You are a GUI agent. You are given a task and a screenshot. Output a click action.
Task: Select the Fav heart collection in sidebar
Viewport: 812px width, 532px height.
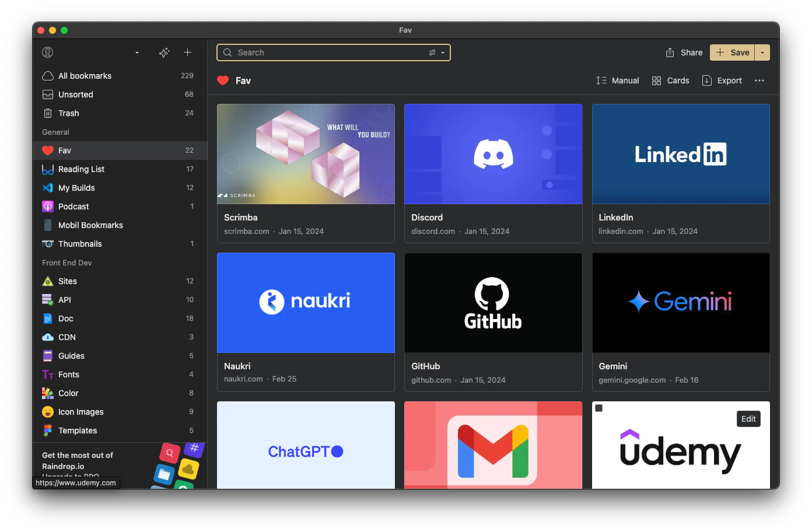tap(120, 150)
